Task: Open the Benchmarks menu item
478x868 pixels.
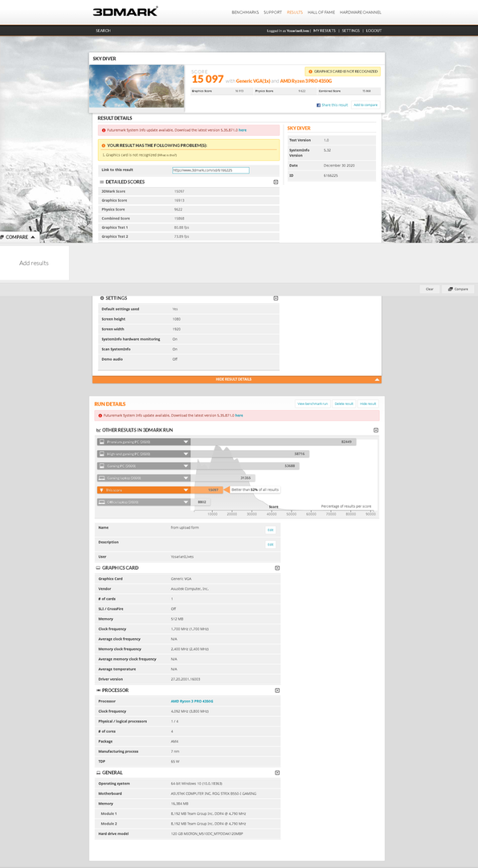Action: 245,12
